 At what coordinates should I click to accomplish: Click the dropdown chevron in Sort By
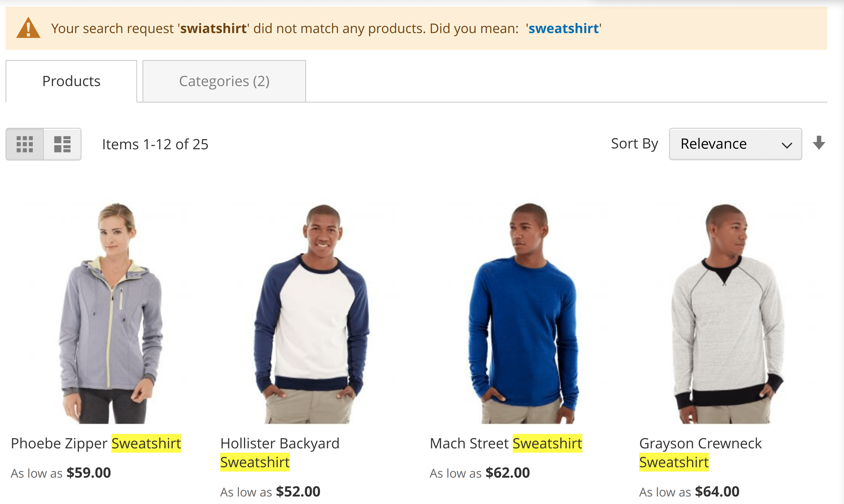787,145
